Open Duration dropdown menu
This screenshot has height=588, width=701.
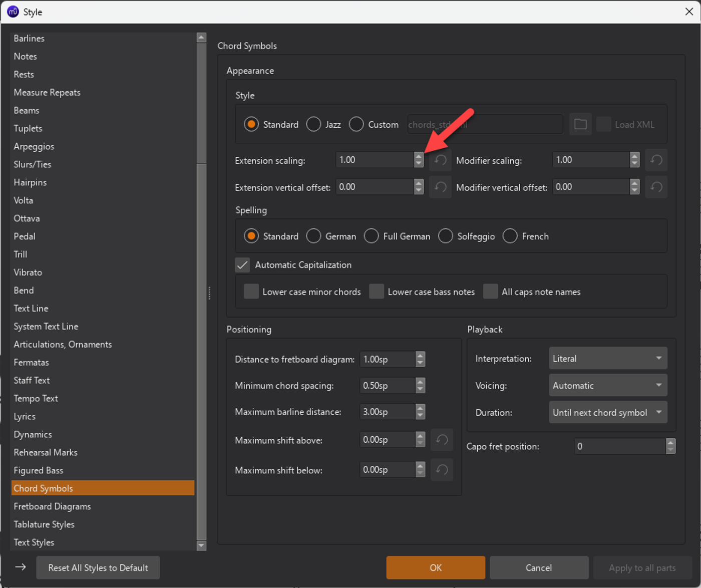(x=608, y=413)
